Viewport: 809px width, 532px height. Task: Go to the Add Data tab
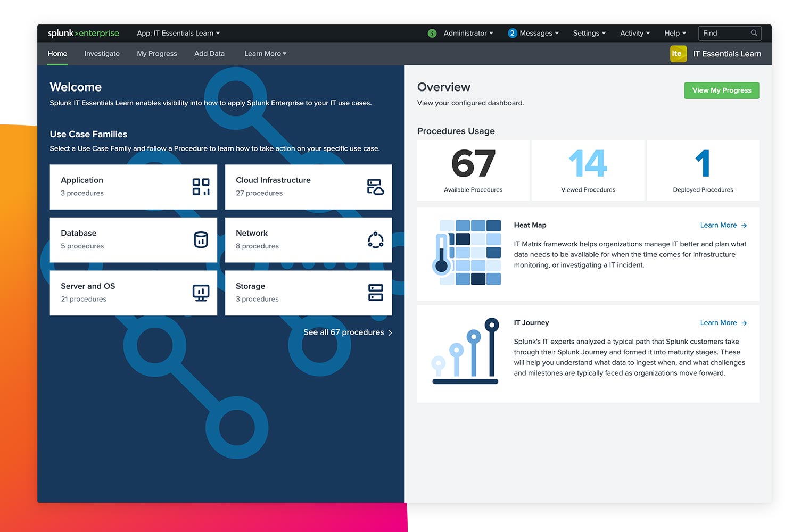tap(209, 54)
